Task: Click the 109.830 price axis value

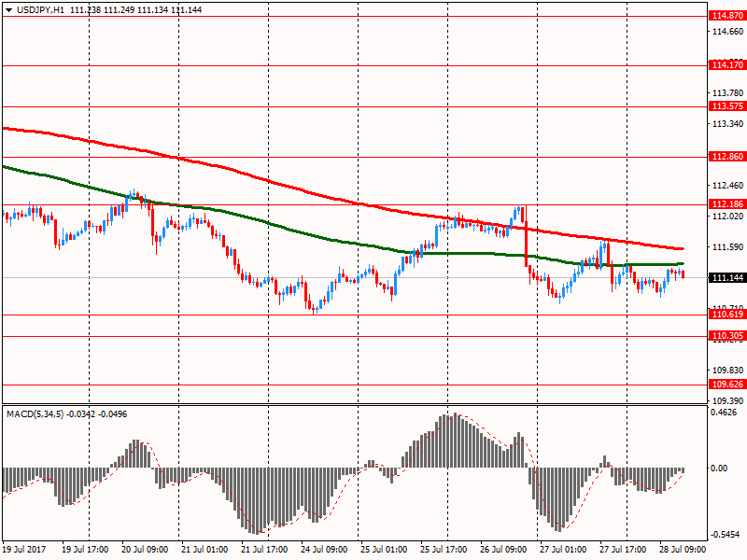Action: click(727, 370)
